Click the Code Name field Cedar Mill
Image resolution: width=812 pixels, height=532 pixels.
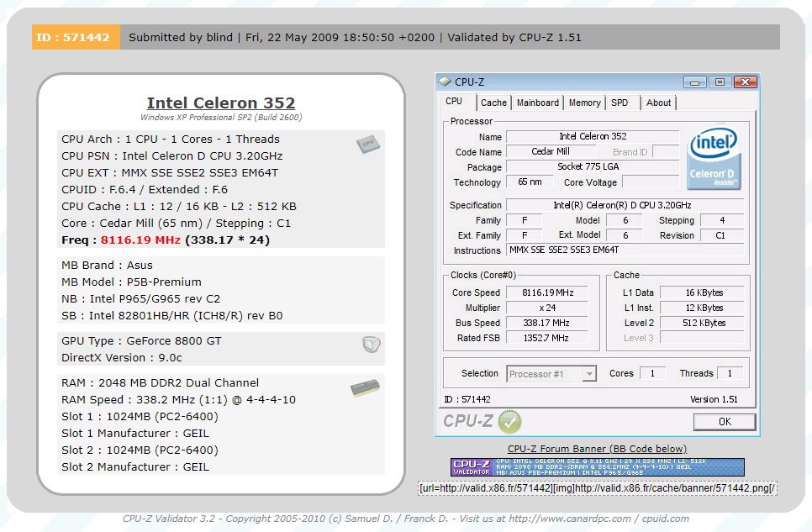(551, 151)
